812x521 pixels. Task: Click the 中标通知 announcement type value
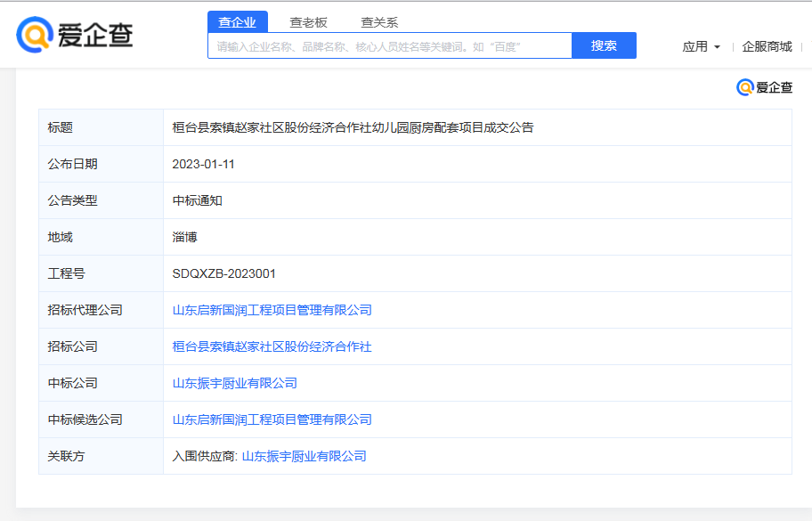click(197, 200)
